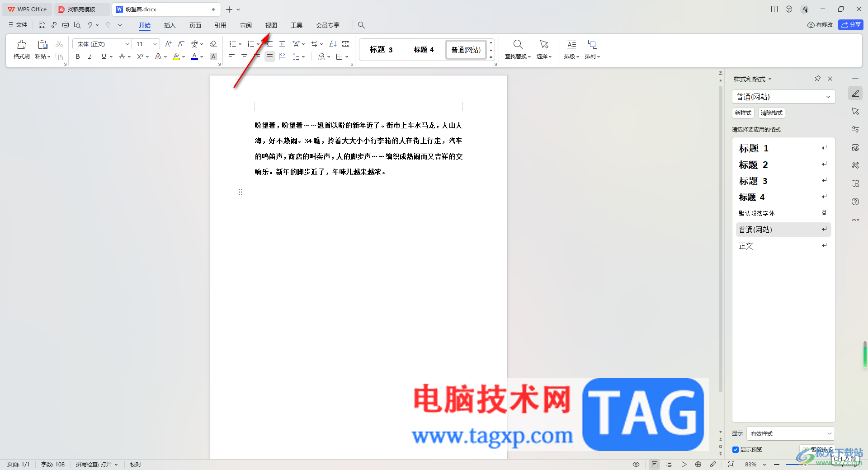
Task: Insert a bulleted list
Action: click(x=232, y=44)
